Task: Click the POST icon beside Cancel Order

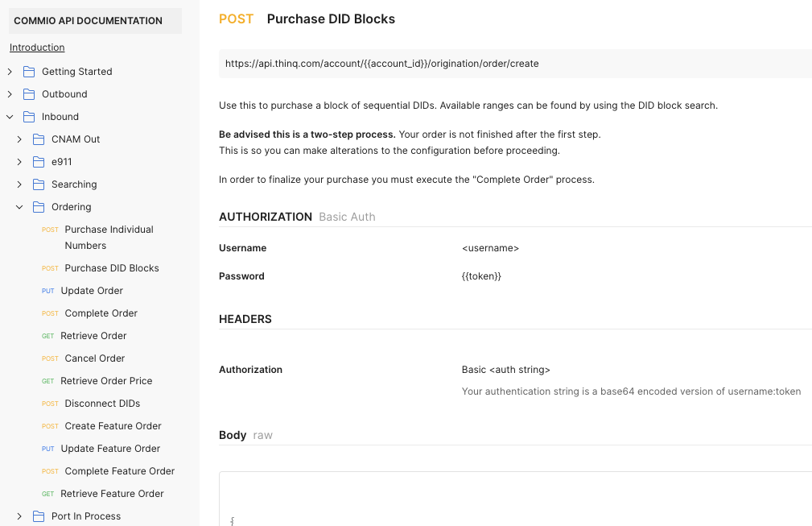Action: pyautogui.click(x=49, y=358)
